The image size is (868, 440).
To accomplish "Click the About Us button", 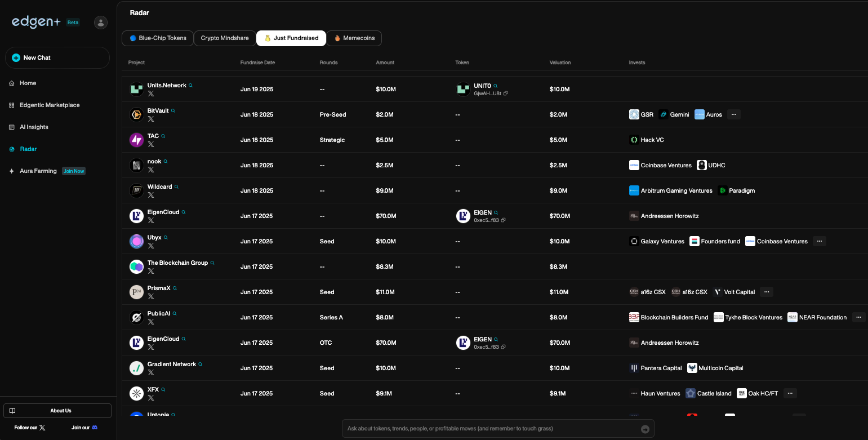I will (57, 411).
